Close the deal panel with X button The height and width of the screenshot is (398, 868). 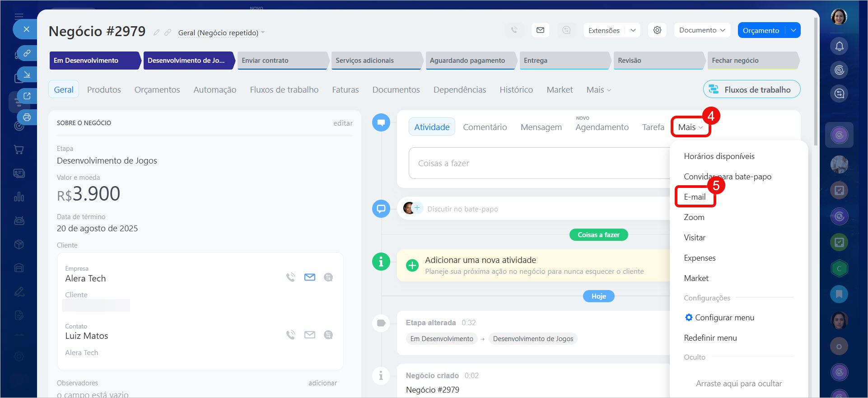pyautogui.click(x=26, y=29)
